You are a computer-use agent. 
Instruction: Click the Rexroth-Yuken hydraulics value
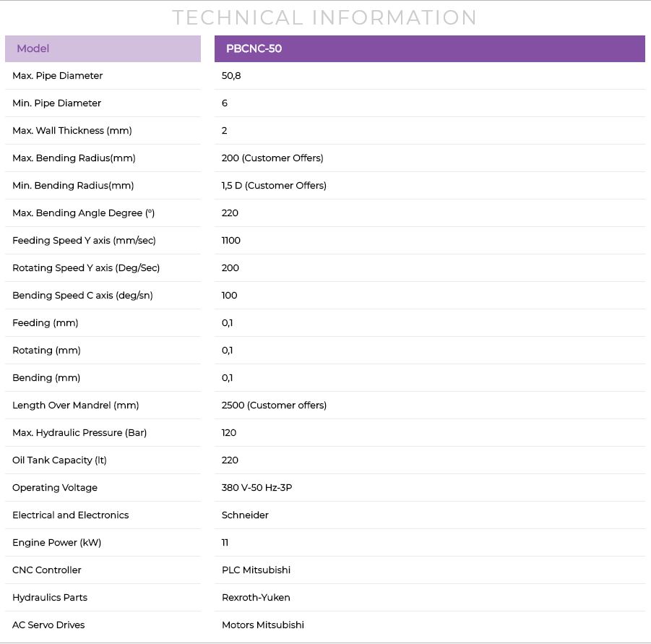pyautogui.click(x=256, y=597)
